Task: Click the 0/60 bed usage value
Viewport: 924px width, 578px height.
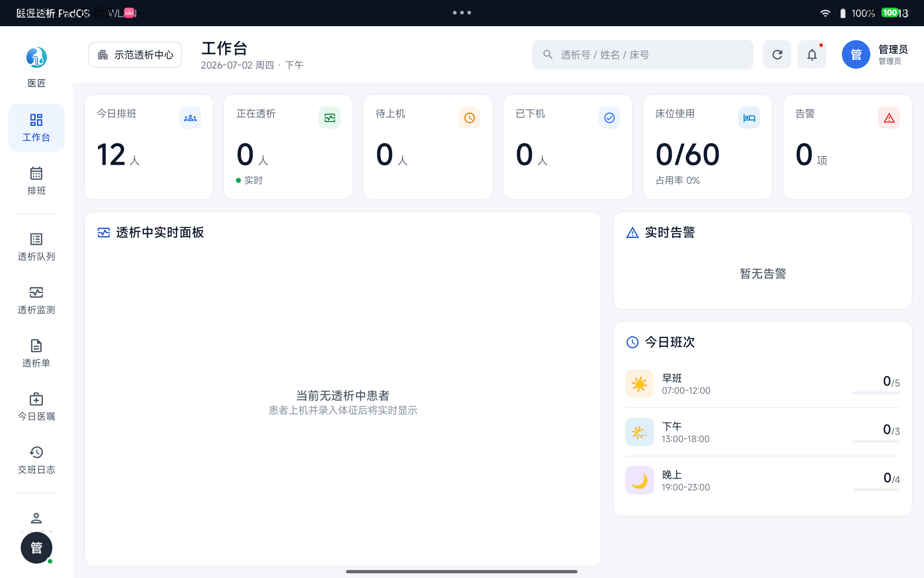Action: point(688,154)
